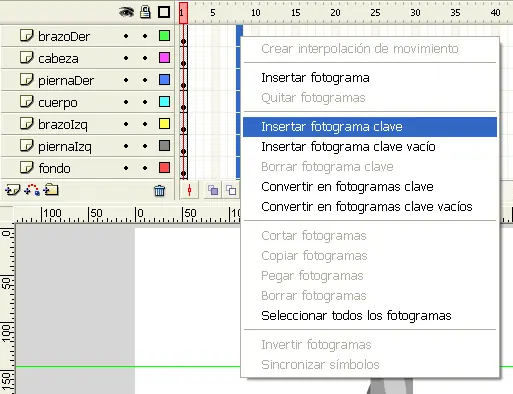Toggle visibility dot of fondo layer
This screenshot has height=394, width=513.
[x=126, y=168]
